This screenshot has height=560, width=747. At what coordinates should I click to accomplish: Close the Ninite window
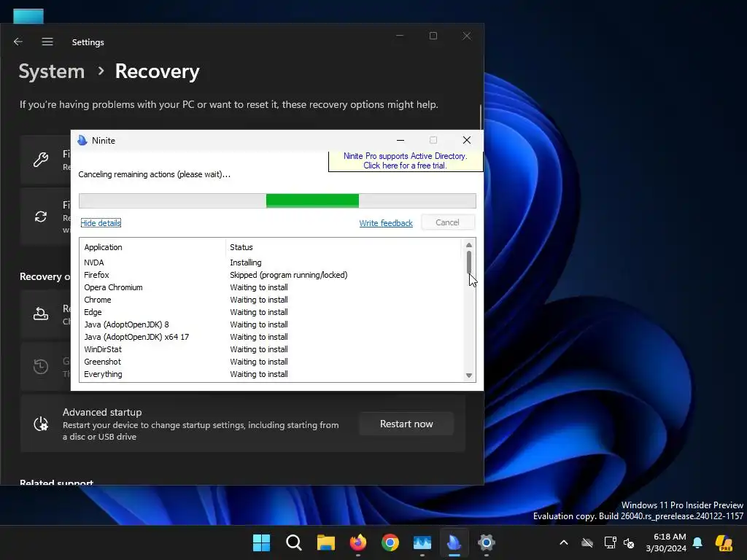(x=467, y=140)
